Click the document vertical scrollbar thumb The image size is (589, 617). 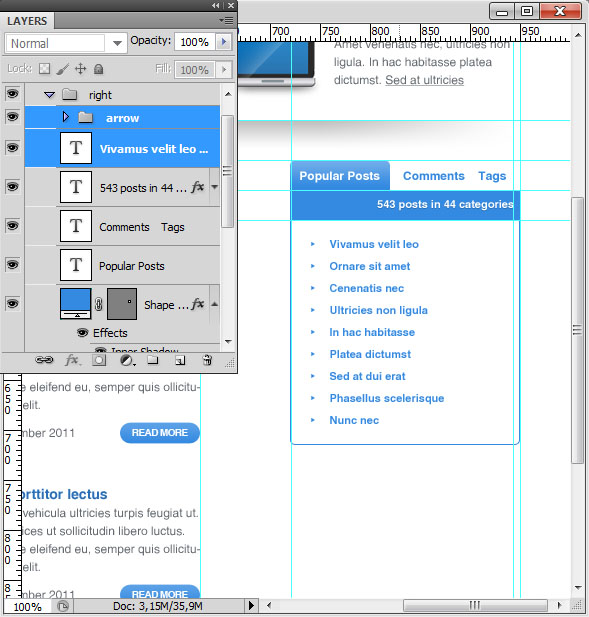(x=577, y=330)
